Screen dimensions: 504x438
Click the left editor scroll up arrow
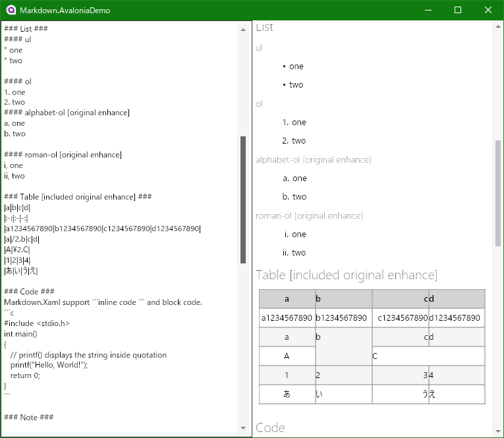click(x=243, y=30)
